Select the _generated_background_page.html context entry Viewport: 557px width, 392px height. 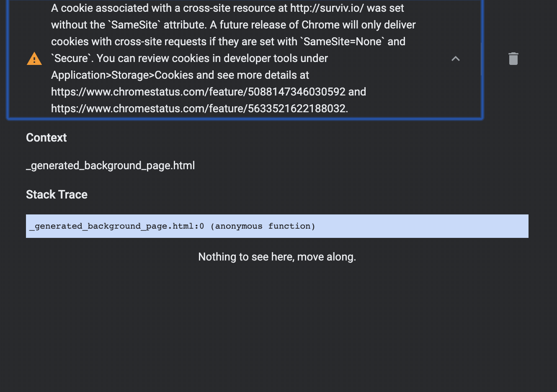coord(110,165)
